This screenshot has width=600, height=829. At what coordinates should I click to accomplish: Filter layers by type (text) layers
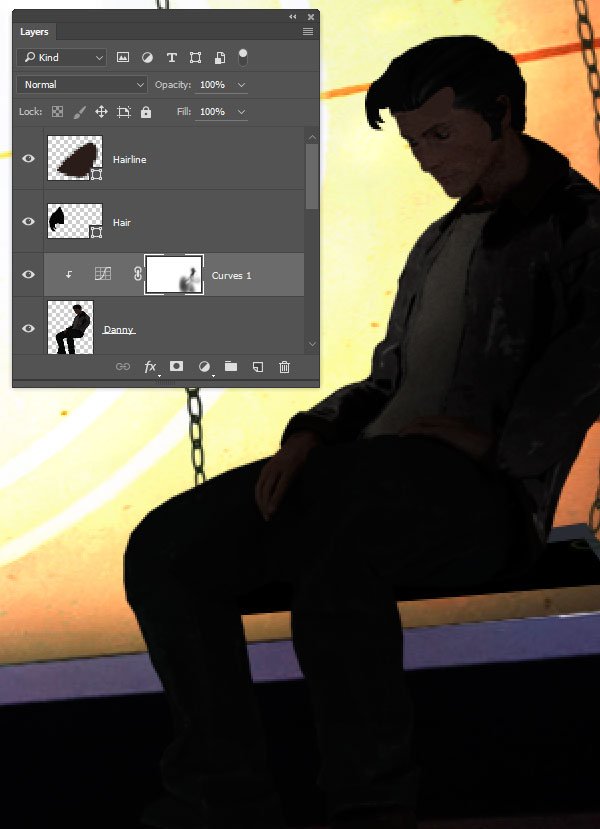point(171,58)
